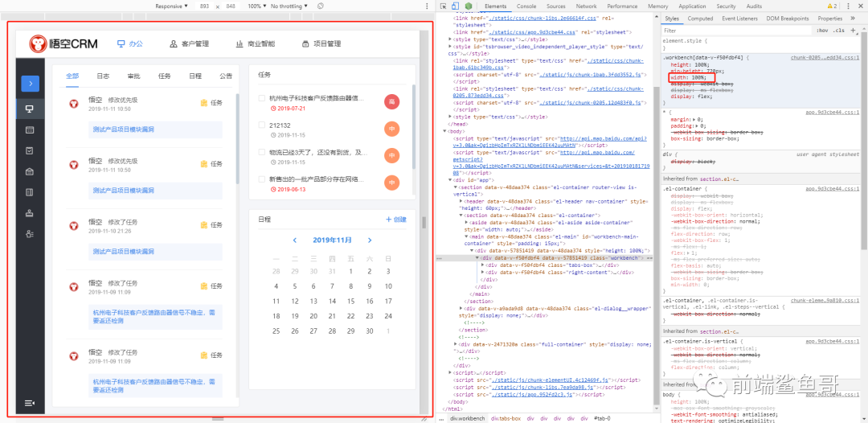
Task: Switch to the Console tab in DevTools
Action: [526, 6]
